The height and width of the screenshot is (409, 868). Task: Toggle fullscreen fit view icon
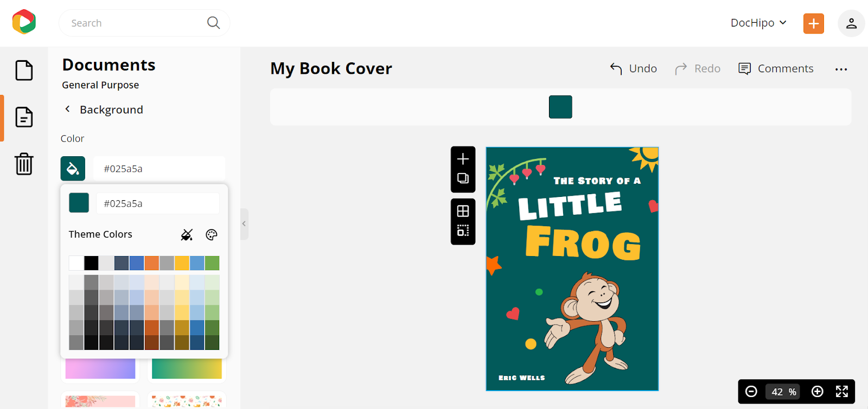pyautogui.click(x=842, y=392)
